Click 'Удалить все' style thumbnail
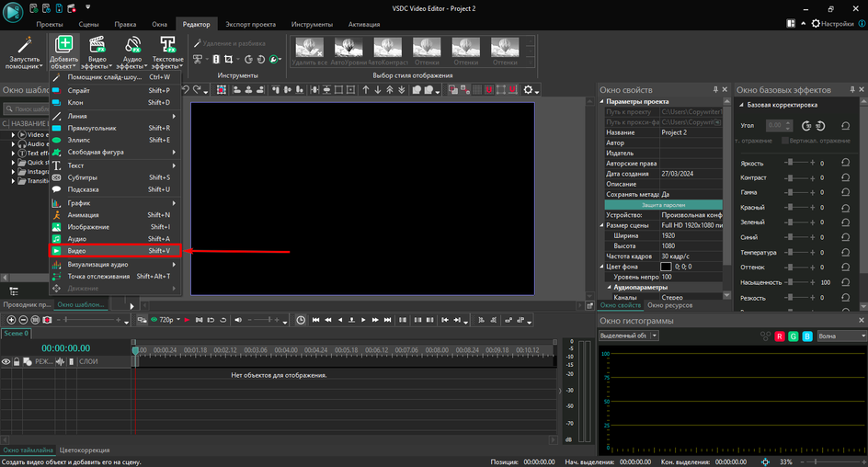Screen dimensions: 868x467 pos(310,51)
